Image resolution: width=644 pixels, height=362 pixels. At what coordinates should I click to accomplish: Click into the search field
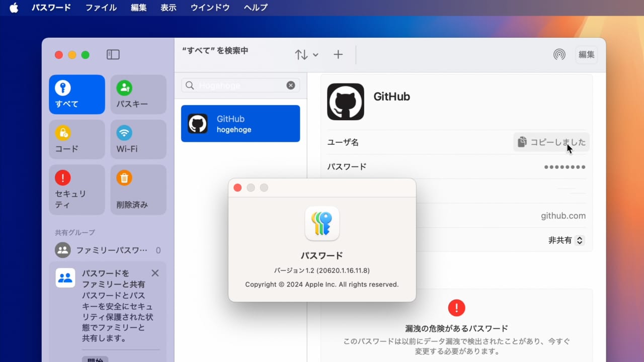point(240,85)
